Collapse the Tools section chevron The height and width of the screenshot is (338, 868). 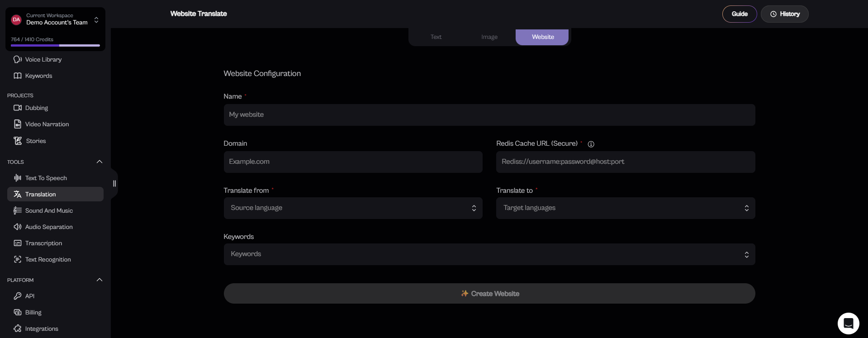[x=100, y=162]
